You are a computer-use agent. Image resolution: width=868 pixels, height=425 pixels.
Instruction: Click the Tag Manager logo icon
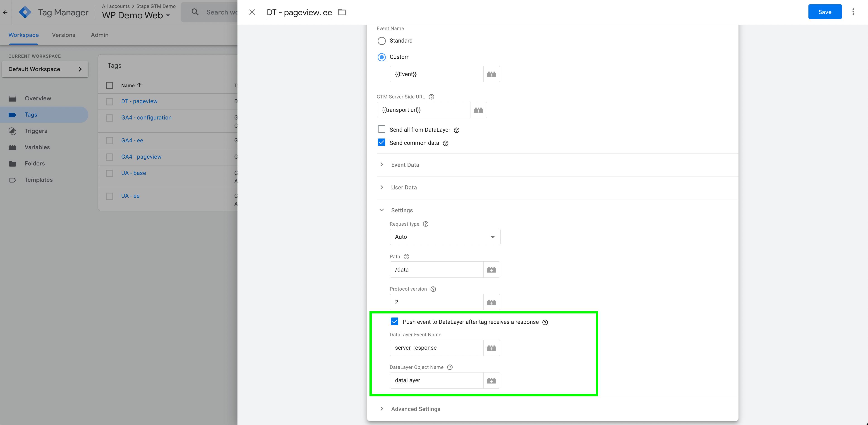point(25,12)
